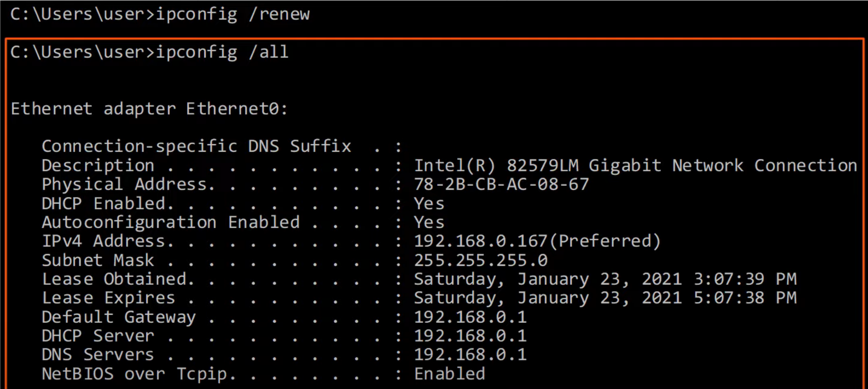
Task: Click the Lease Expires timestamp value
Action: (605, 298)
